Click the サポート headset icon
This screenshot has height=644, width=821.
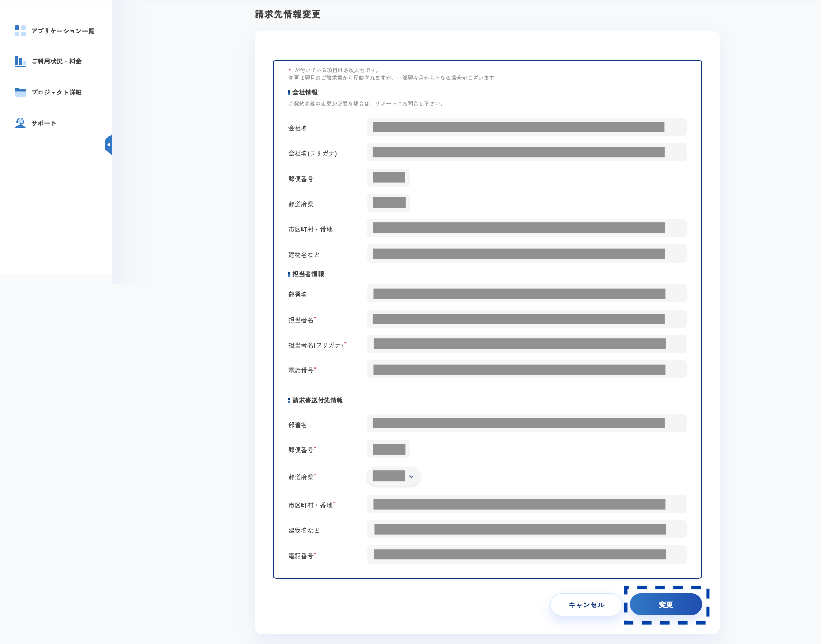pos(20,123)
